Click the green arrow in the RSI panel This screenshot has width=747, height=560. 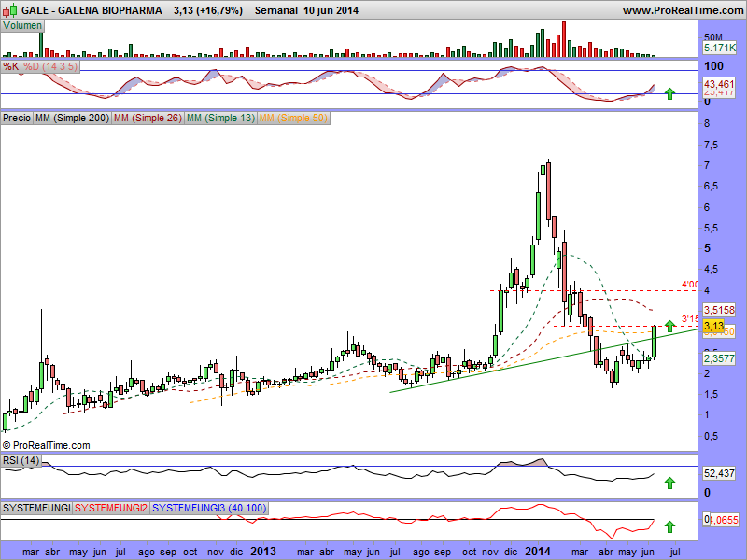(669, 483)
